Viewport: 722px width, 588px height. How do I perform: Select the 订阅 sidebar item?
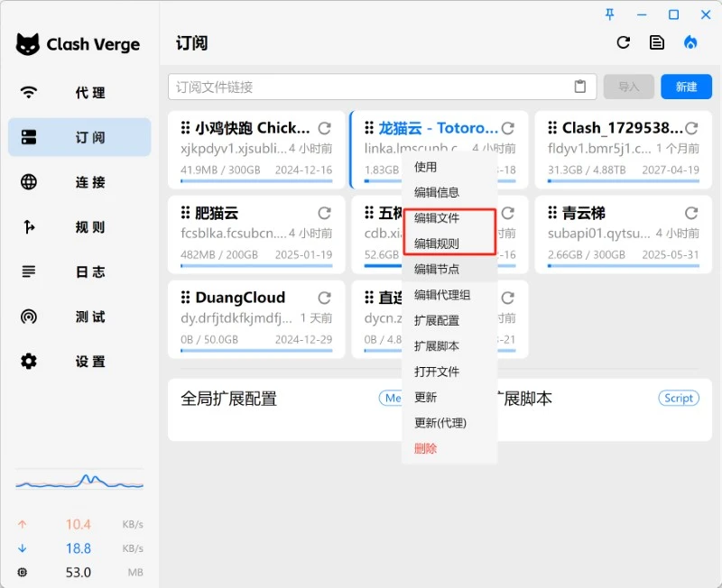pos(79,137)
